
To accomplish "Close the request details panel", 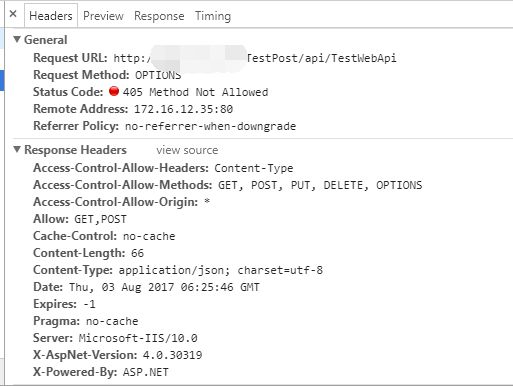I will (x=13, y=14).
